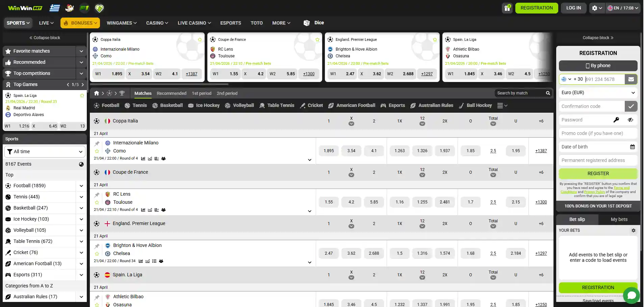This screenshot has height=307, width=644.
Task: Open the EN language and time dropdown
Action: (623, 8)
